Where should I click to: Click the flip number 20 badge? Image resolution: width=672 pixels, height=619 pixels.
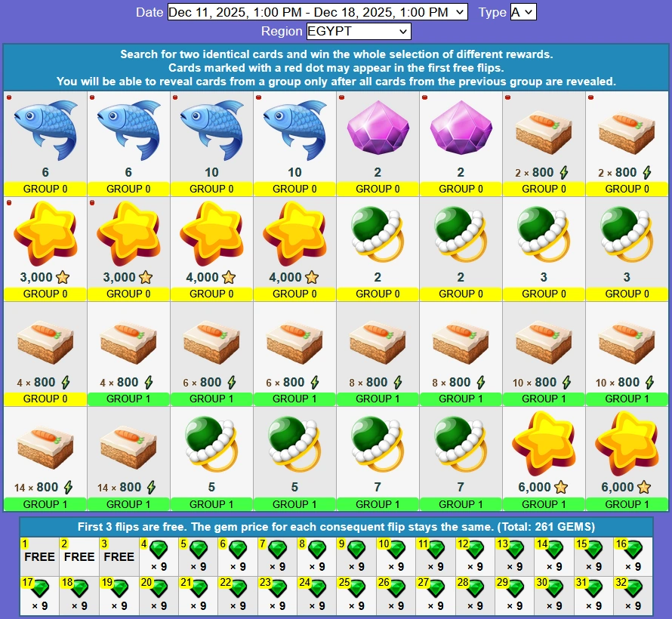(146, 583)
